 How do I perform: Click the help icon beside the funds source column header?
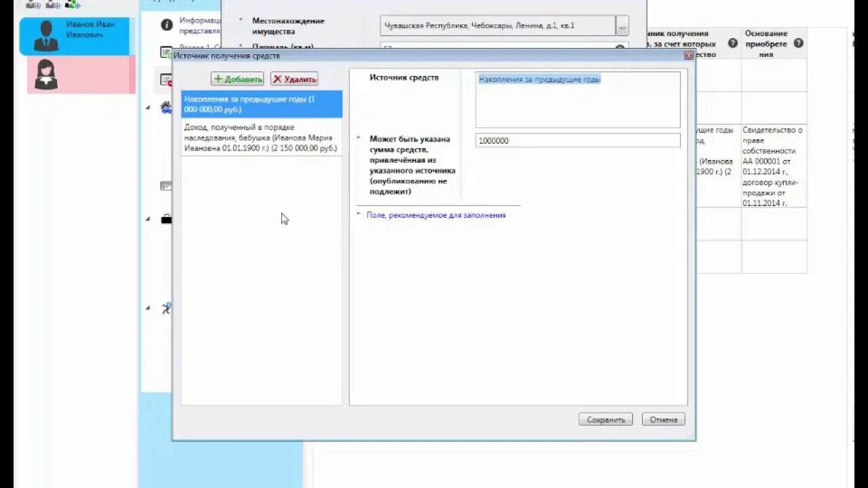coord(732,43)
